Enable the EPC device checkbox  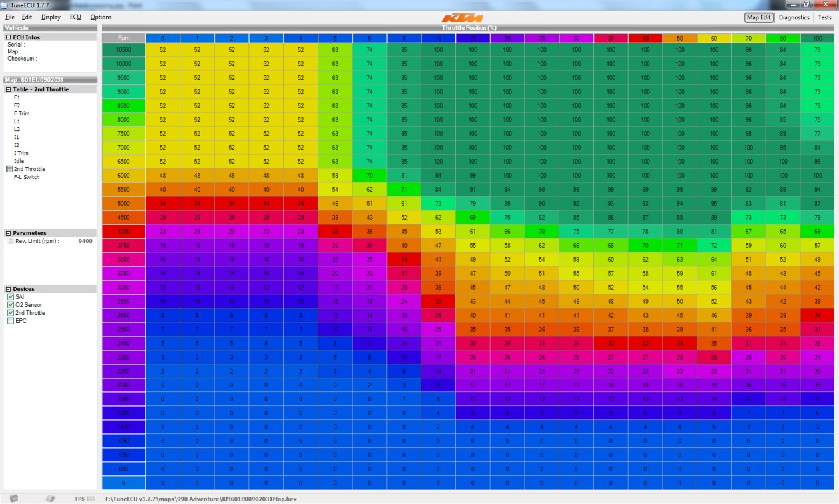10,321
